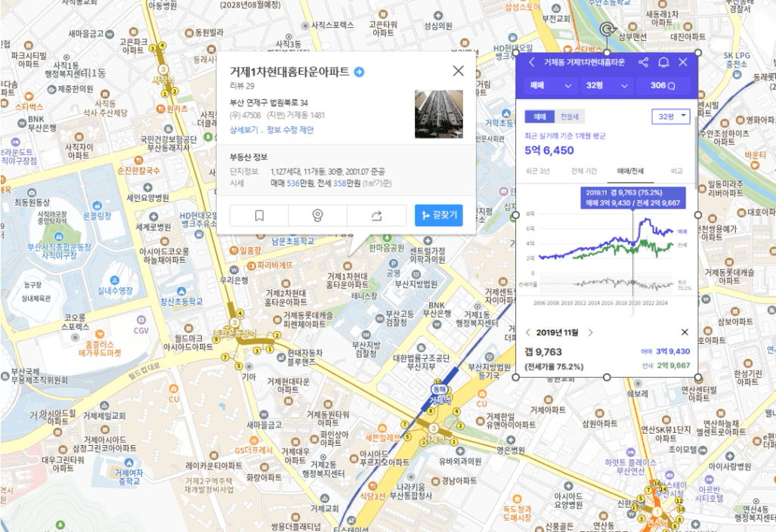Switch to the 최근 3년 tab
This screenshot has width=776, height=532.
(537, 172)
